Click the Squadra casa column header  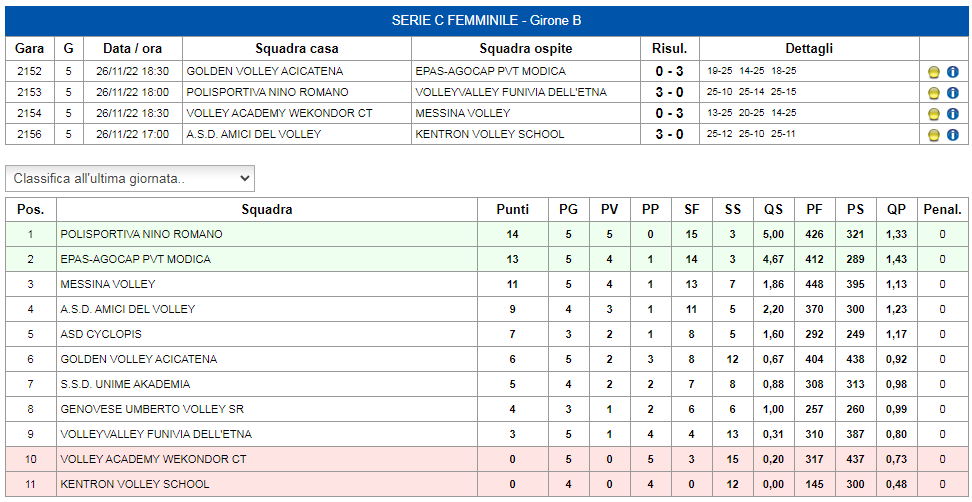coord(297,48)
